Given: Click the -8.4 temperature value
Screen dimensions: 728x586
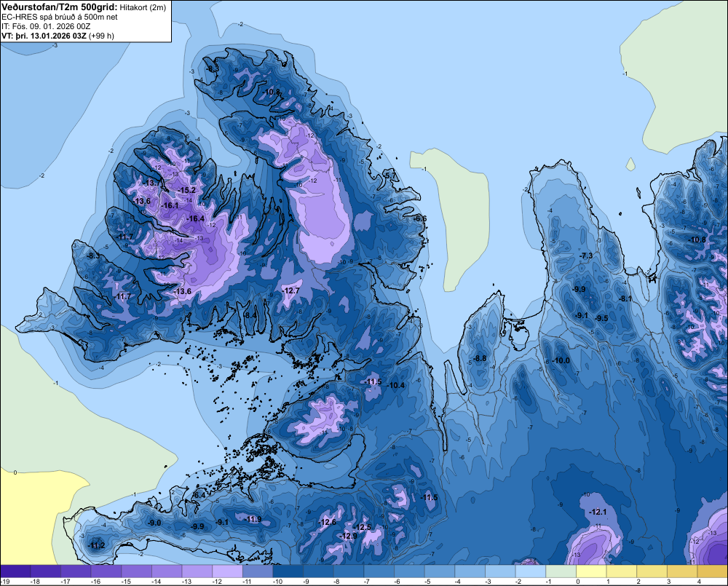Looking at the screenshot, I should [x=250, y=315].
